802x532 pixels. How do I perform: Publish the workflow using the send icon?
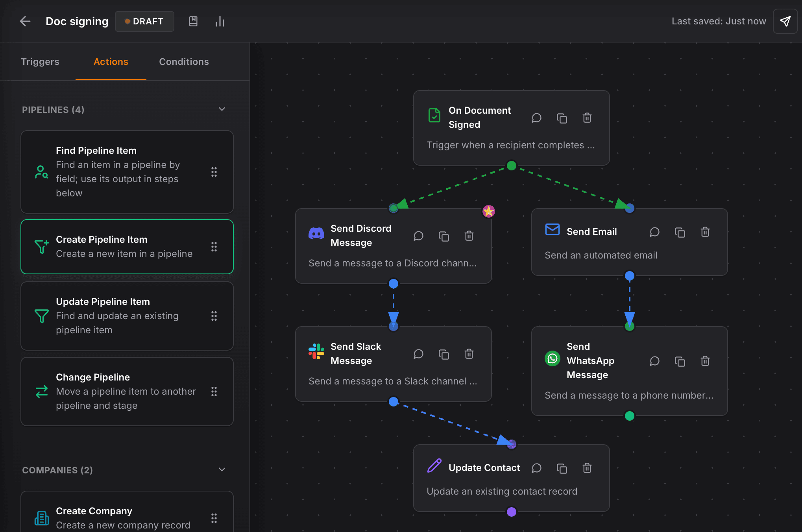785,21
